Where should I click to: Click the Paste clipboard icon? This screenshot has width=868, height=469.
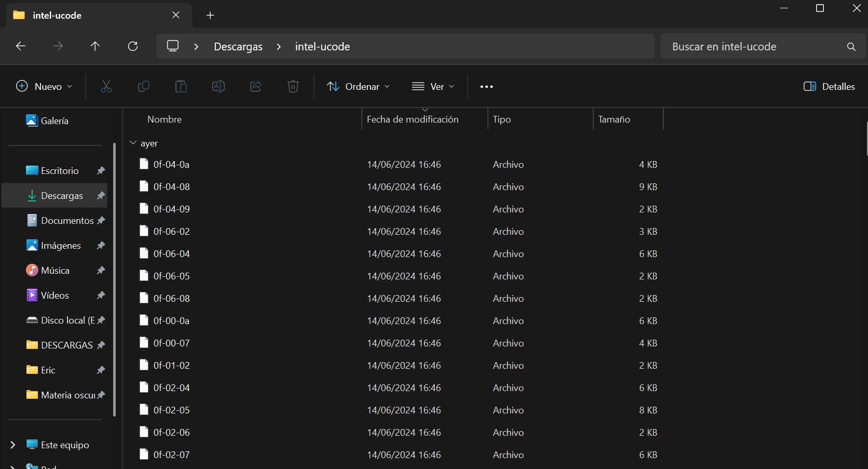181,86
